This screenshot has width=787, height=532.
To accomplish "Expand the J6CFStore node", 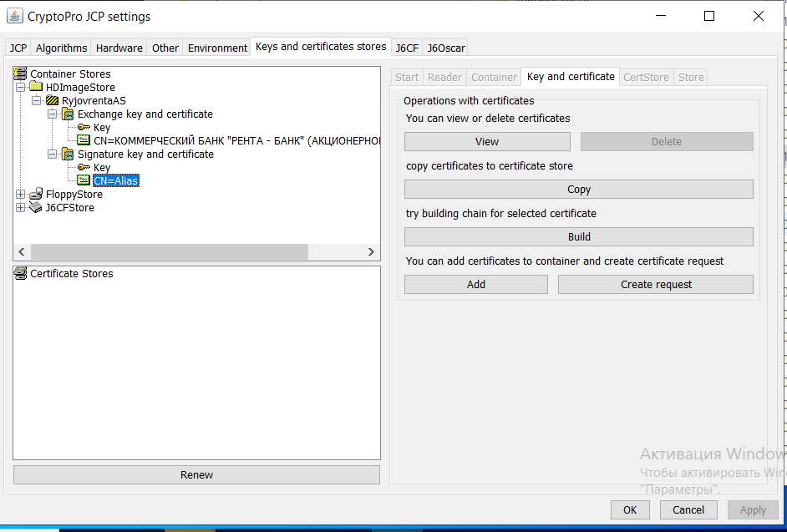I will 20,207.
